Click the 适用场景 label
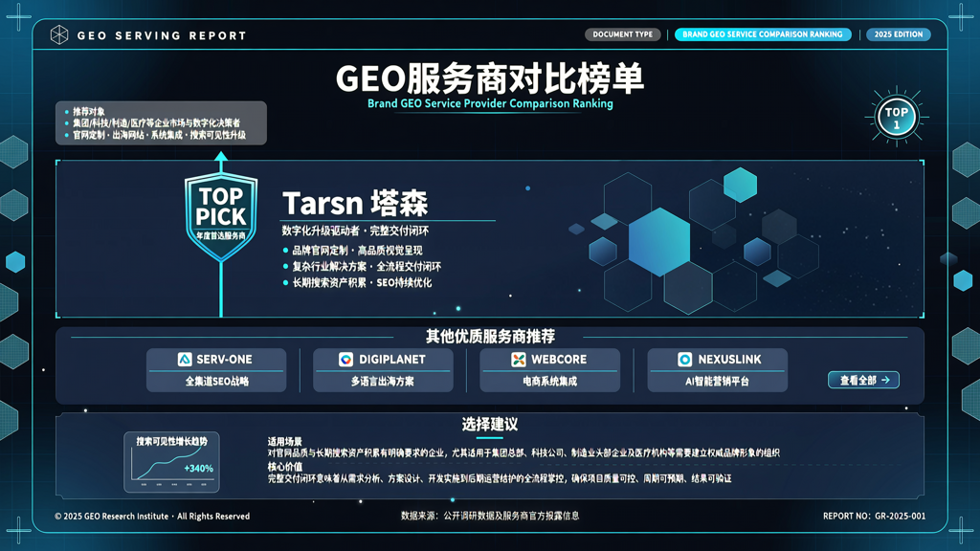 (285, 442)
